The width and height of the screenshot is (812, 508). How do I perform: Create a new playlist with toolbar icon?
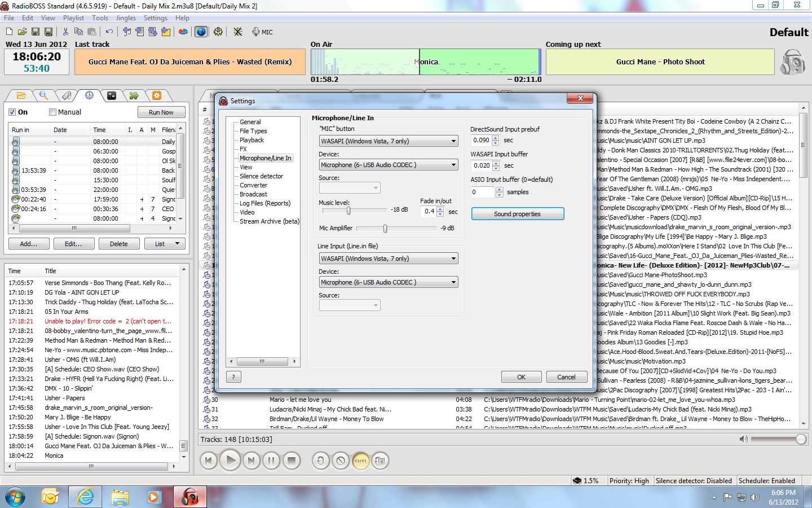(9, 32)
